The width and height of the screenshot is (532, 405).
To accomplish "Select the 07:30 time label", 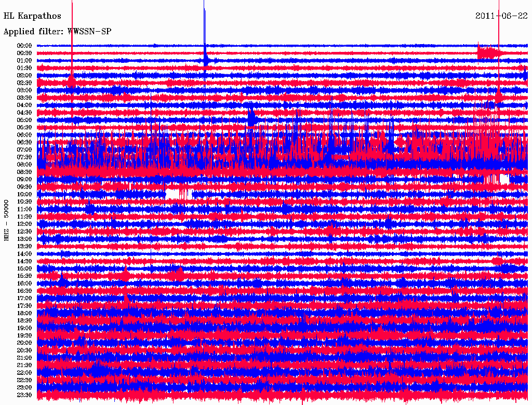I will click(24, 157).
